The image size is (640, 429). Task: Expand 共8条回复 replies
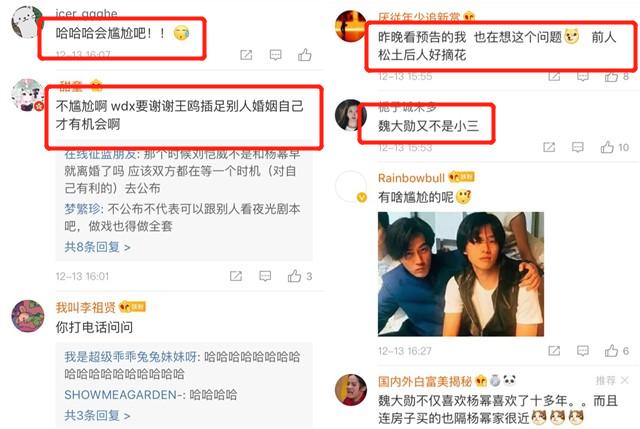pyautogui.click(x=97, y=247)
